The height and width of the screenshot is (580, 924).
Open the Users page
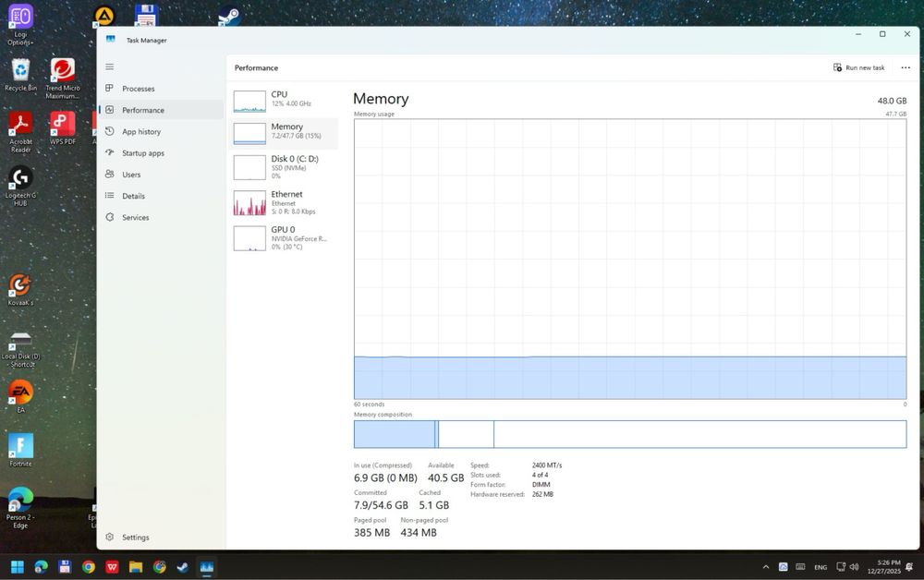[x=160, y=175]
